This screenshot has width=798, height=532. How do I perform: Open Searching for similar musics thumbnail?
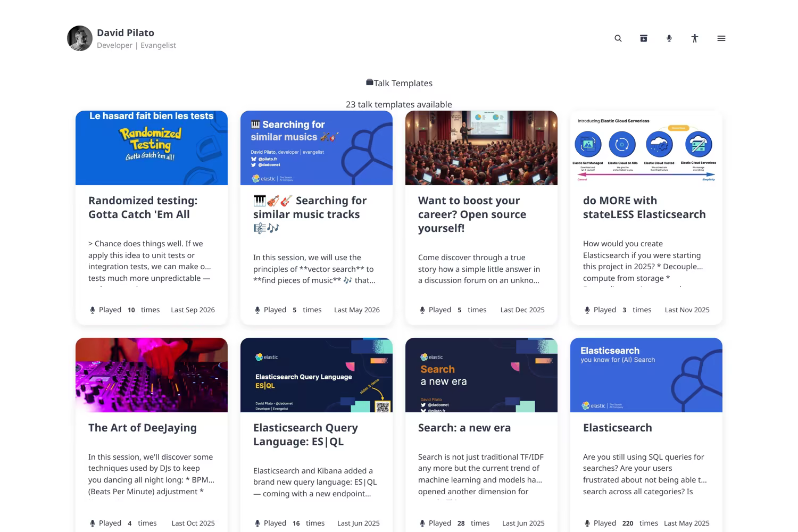coord(317,148)
